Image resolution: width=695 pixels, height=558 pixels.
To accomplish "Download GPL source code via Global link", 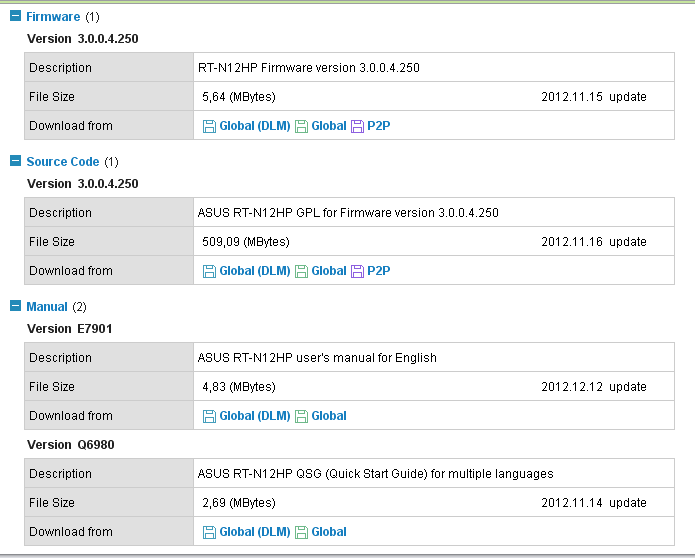I will (x=329, y=271).
